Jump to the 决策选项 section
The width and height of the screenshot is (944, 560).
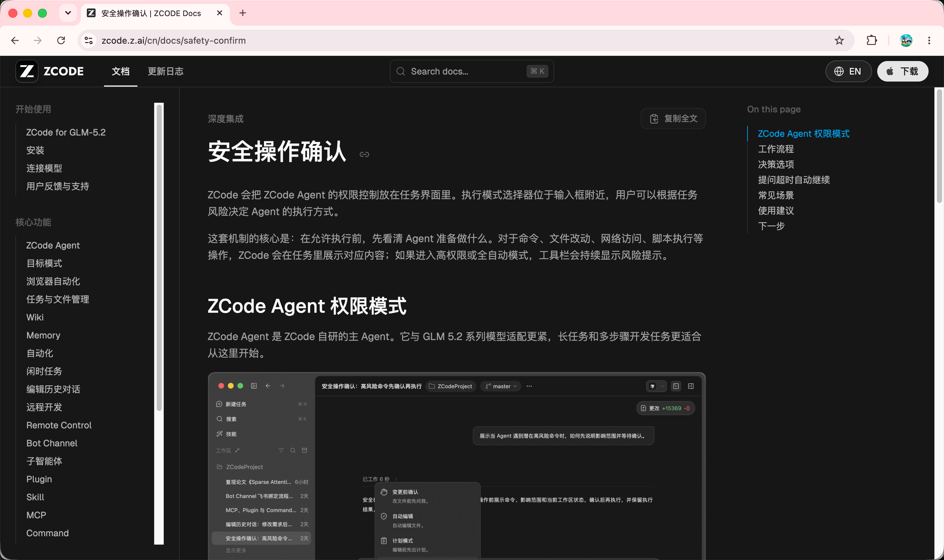(x=776, y=164)
